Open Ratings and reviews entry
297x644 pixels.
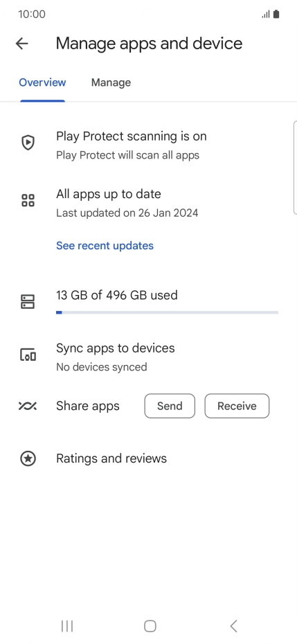click(148, 458)
